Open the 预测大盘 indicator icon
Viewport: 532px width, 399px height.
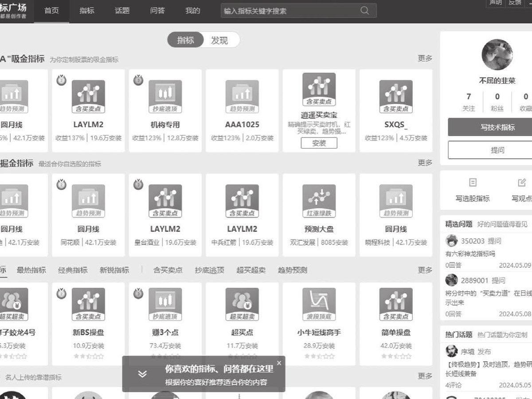click(319, 201)
